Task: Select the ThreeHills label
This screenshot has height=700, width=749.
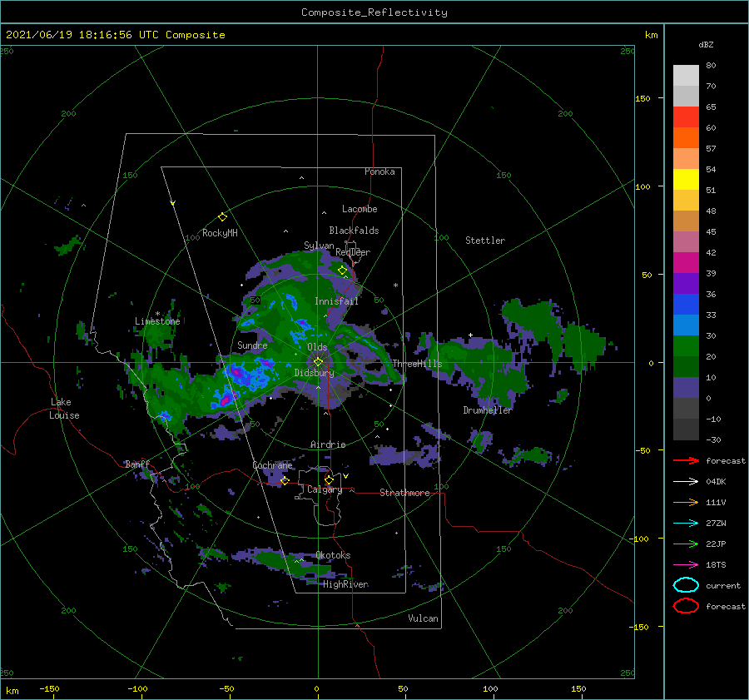Action: click(417, 364)
